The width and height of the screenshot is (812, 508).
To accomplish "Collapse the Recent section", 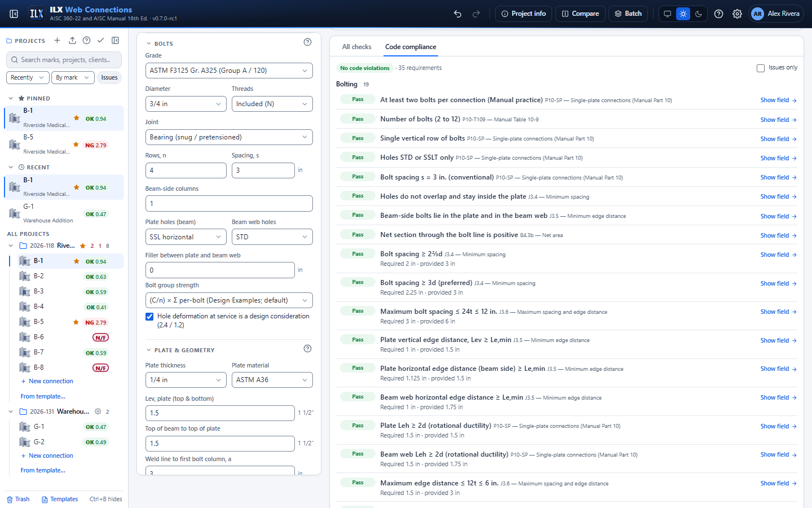I will [11, 167].
